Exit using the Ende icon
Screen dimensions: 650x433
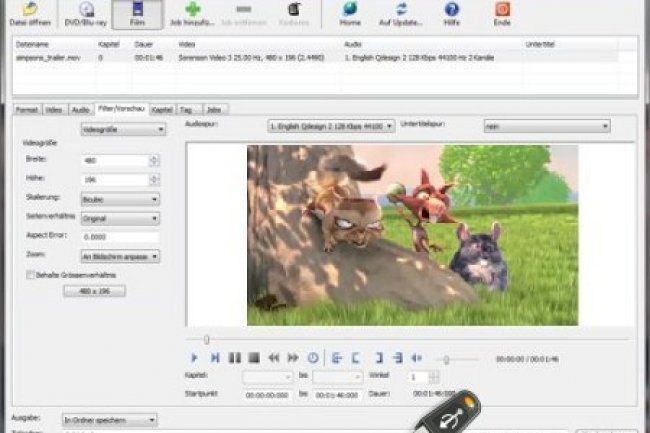click(502, 14)
